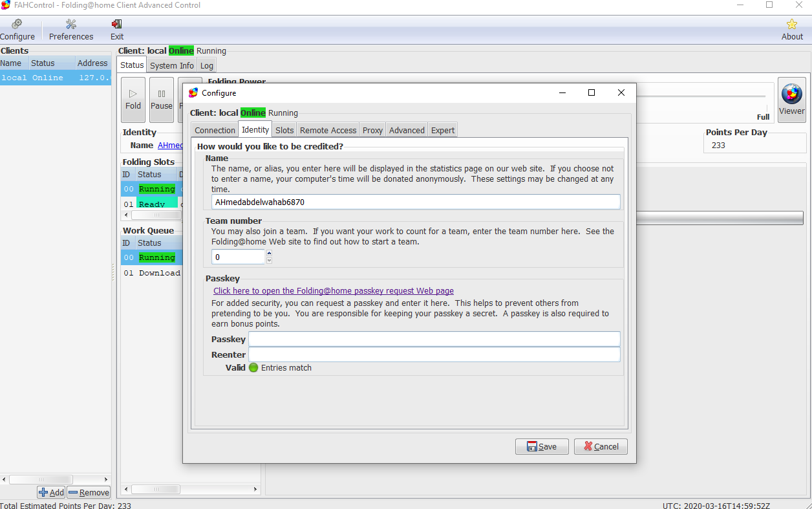Click the identity name link in main window
The height and width of the screenshot is (509, 812).
(x=171, y=146)
